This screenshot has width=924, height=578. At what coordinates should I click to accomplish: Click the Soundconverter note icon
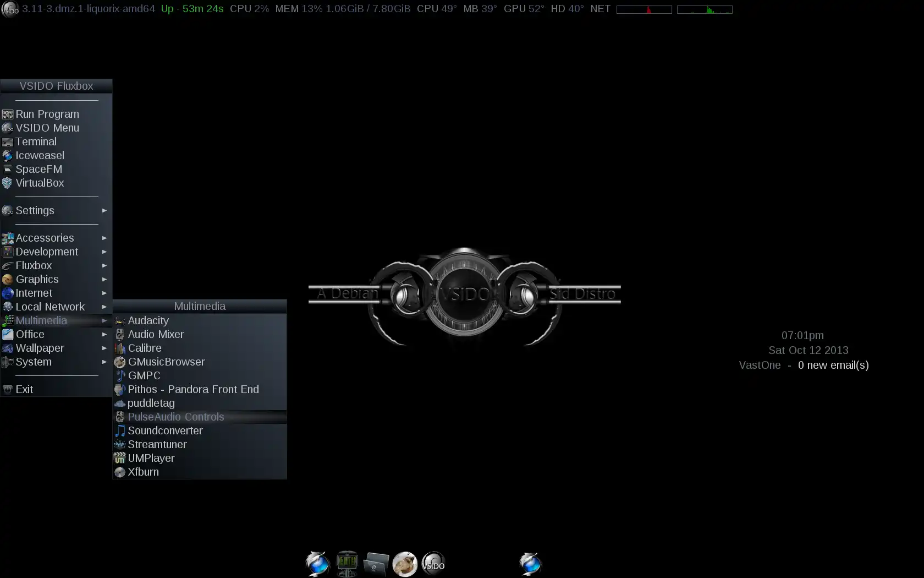(120, 431)
